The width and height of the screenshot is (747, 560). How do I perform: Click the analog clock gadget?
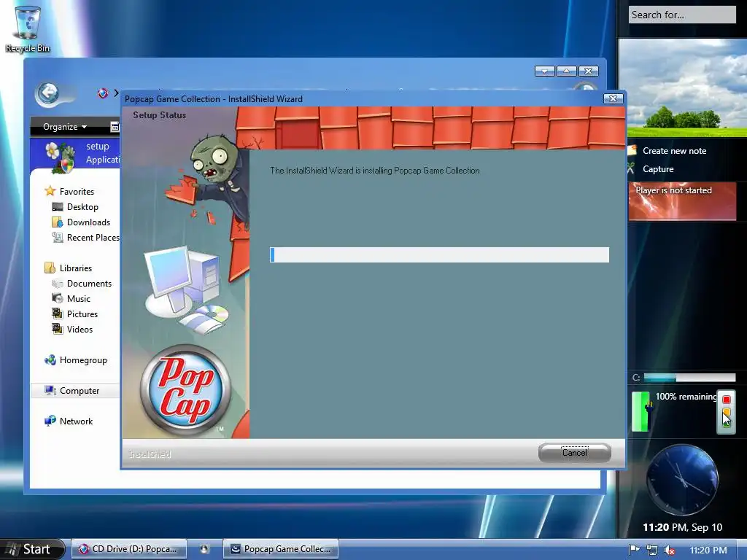coord(682,480)
